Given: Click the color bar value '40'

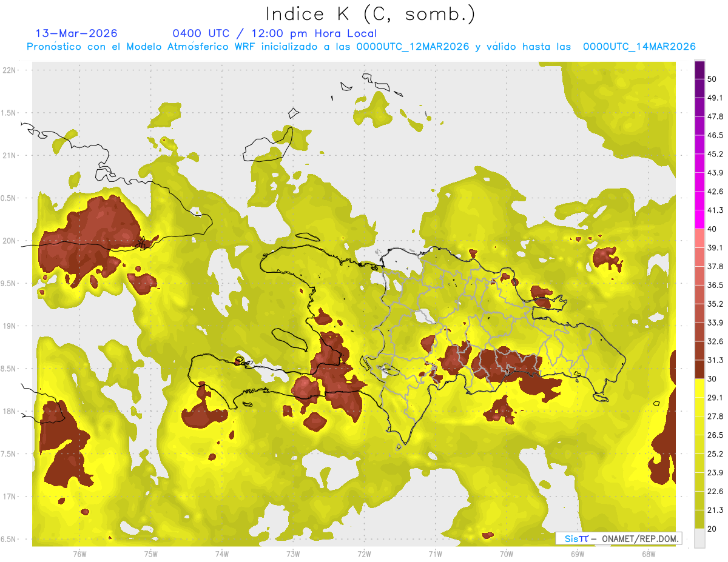Looking at the screenshot, I should (713, 229).
